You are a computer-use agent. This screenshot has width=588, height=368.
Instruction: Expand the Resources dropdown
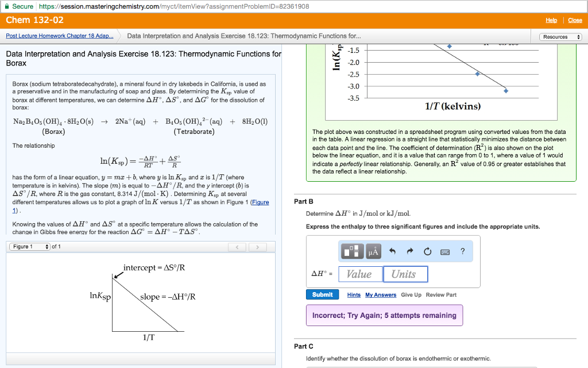[560, 37]
